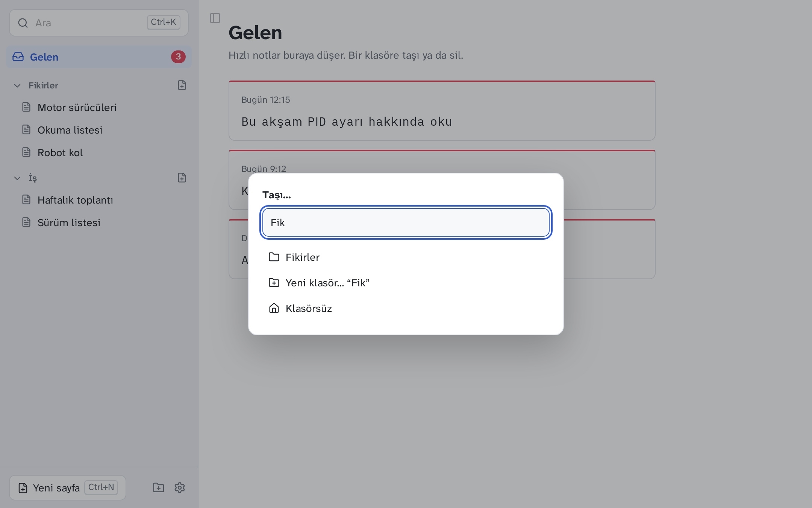The width and height of the screenshot is (812, 508).
Task: Select Fikirler folder in move dialog
Action: tap(406, 257)
